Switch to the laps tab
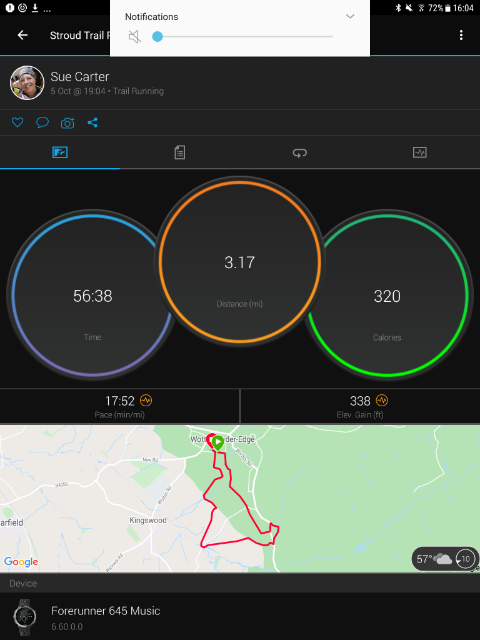The width and height of the screenshot is (480, 640). 300,153
